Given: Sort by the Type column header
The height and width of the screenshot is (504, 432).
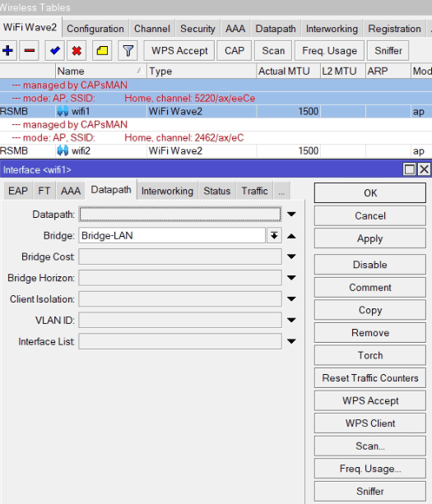Looking at the screenshot, I should pyautogui.click(x=202, y=71).
